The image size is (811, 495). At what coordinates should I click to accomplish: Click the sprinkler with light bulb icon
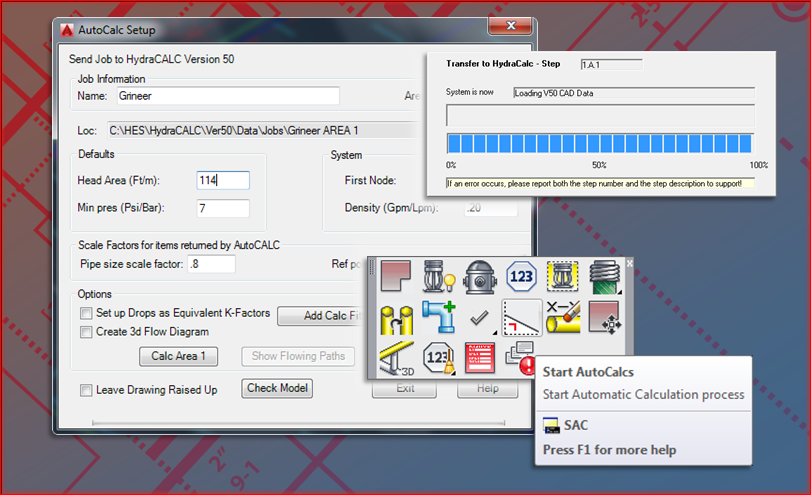pyautogui.click(x=436, y=277)
